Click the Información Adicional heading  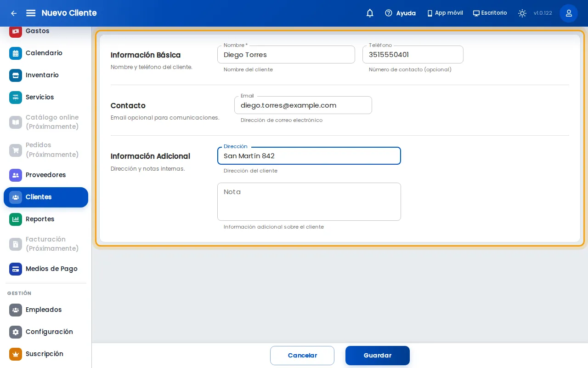pyautogui.click(x=150, y=156)
